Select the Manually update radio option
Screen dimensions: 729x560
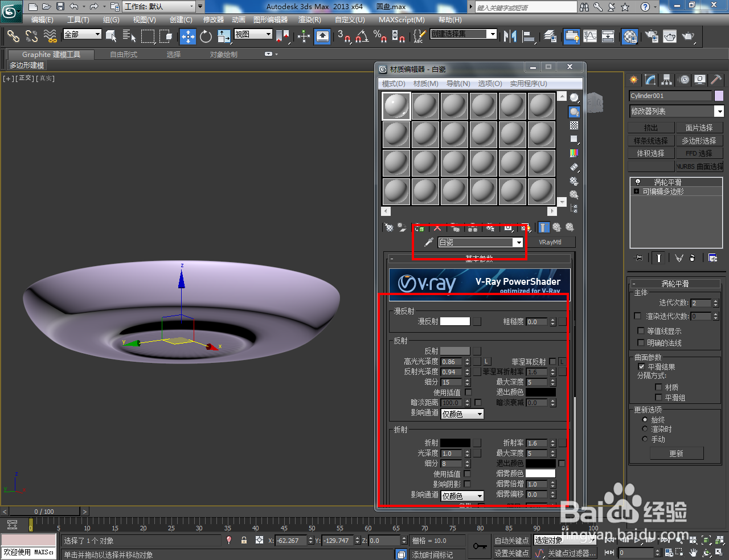645,439
